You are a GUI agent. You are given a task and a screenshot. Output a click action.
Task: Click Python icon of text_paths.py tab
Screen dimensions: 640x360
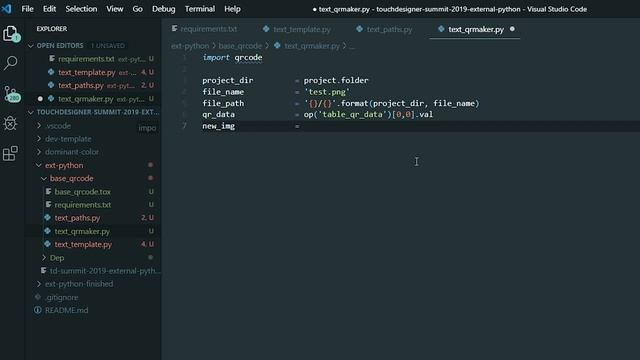pos(359,29)
